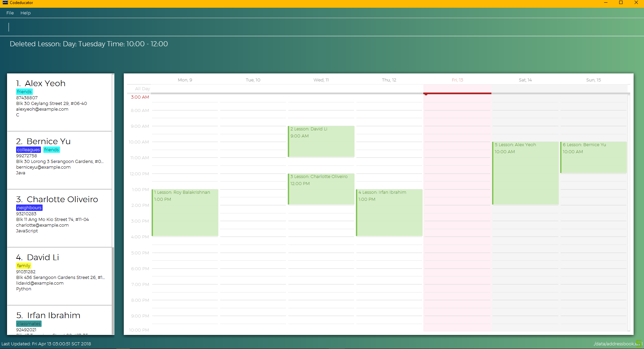Select Irfan Ibrahim student card
The image size is (644, 349).
pos(59,320)
